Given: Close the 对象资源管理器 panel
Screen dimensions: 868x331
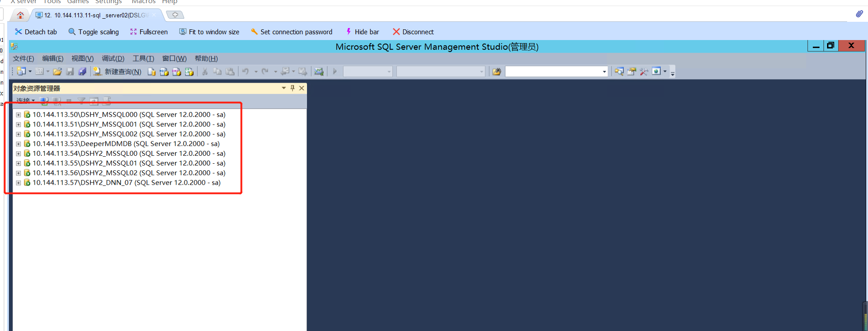Looking at the screenshot, I should [x=302, y=88].
